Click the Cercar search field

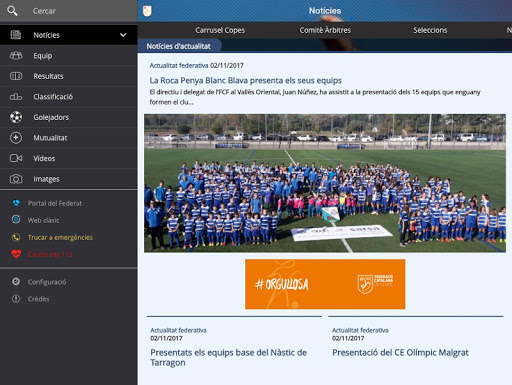(69, 11)
